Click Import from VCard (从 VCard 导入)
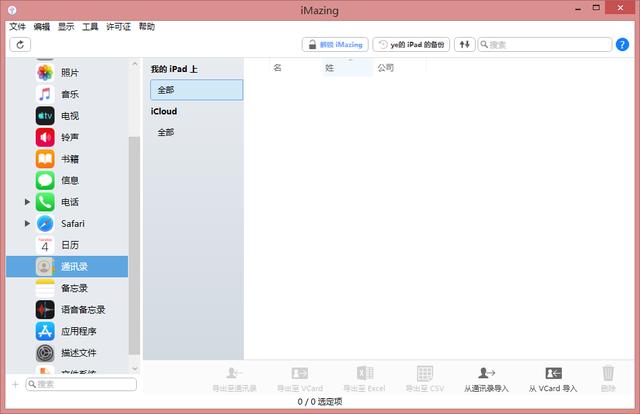This screenshot has height=414, width=640. click(553, 379)
